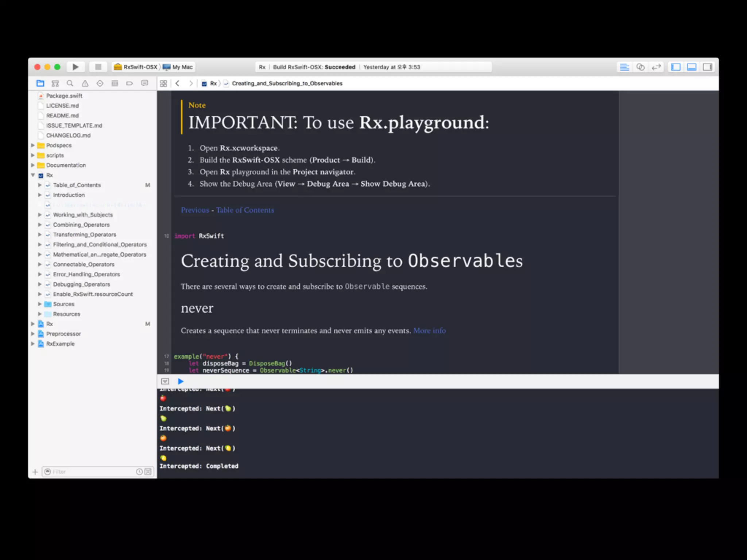The image size is (747, 560).
Task: Toggle the right Utilities panel
Action: coord(708,67)
